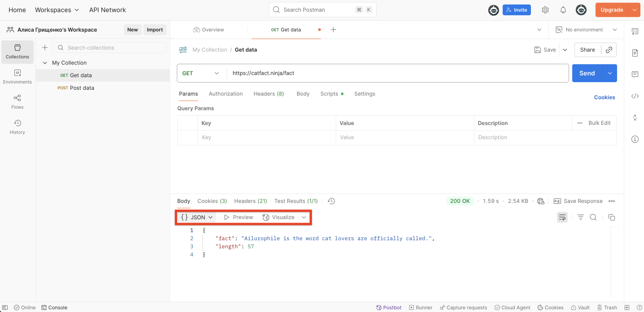This screenshot has width=644, height=312.
Task: Click Save Response
Action: click(578, 201)
